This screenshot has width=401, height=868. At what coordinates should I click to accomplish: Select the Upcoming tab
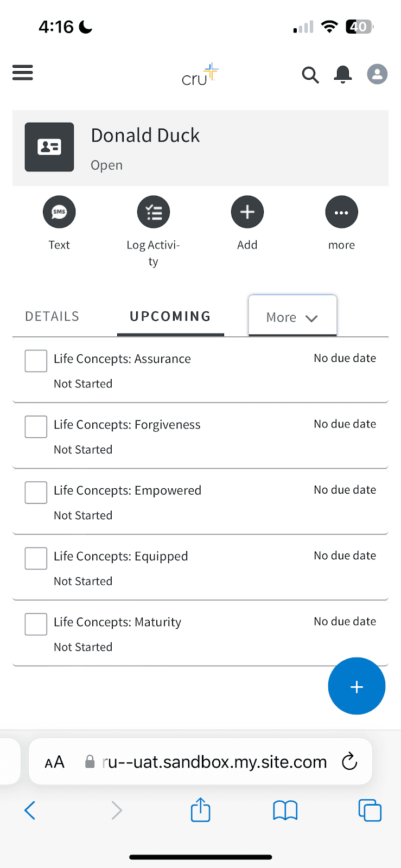(170, 316)
